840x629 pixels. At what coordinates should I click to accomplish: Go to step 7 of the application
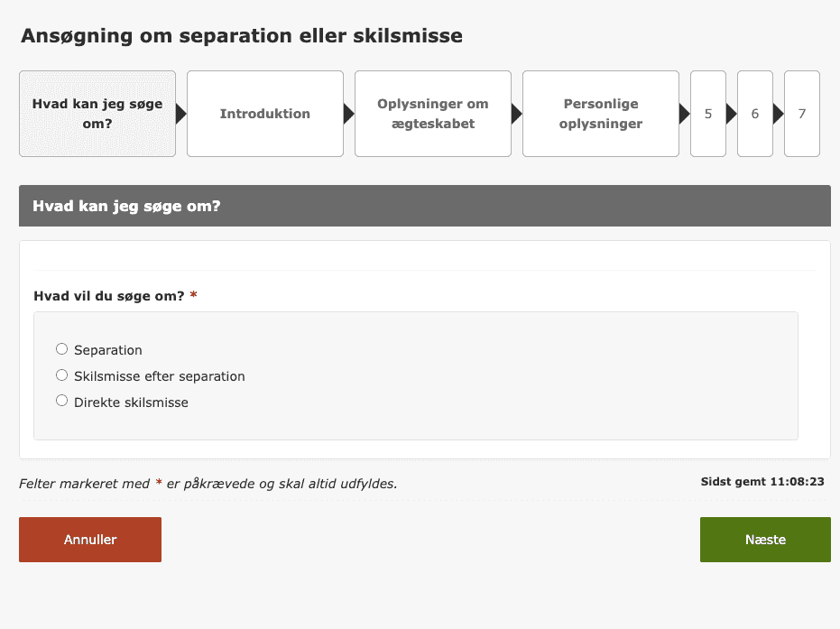pyautogui.click(x=801, y=114)
